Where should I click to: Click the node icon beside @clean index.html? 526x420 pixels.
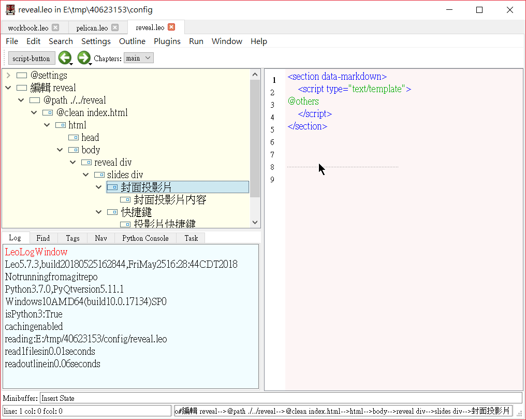48,113
